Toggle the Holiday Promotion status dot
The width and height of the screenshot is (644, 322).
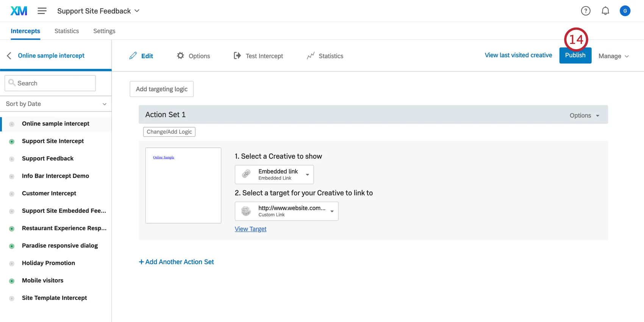click(12, 264)
